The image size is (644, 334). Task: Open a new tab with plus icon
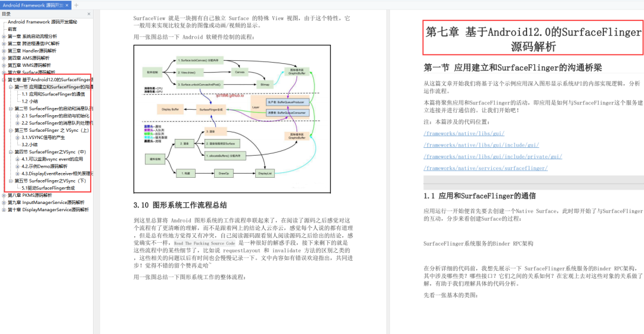click(x=76, y=5)
